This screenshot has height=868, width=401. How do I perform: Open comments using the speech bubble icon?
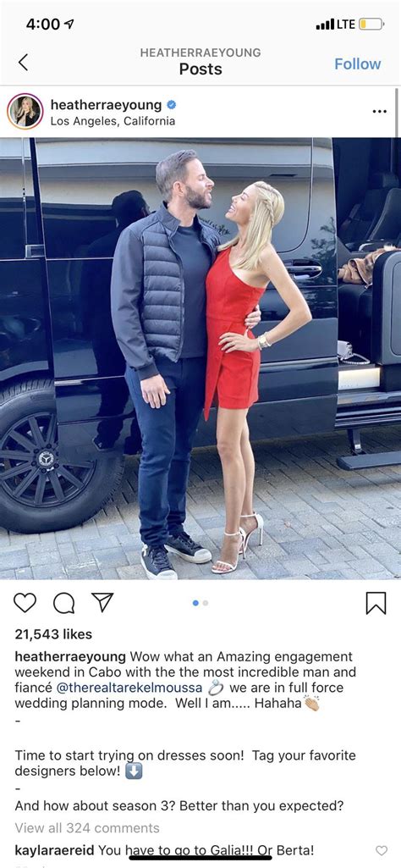pos(63,603)
